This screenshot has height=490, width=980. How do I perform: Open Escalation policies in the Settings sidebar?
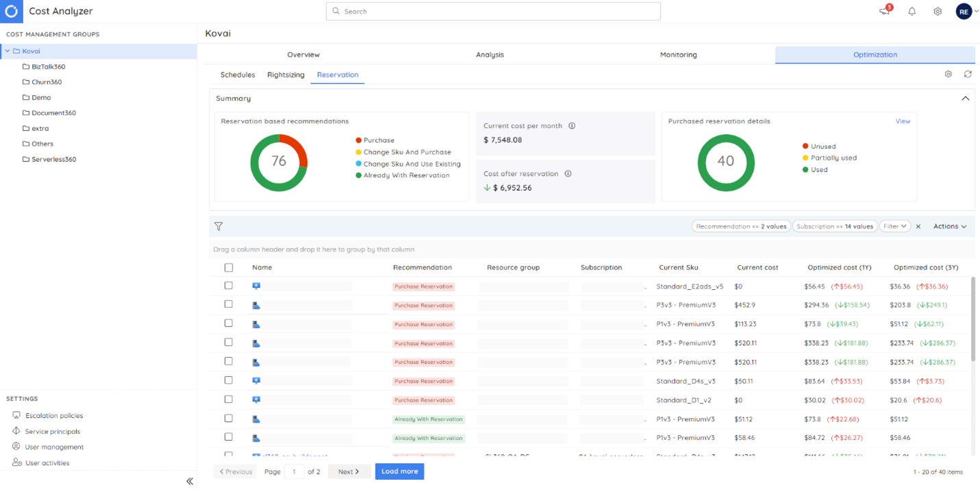[51, 415]
